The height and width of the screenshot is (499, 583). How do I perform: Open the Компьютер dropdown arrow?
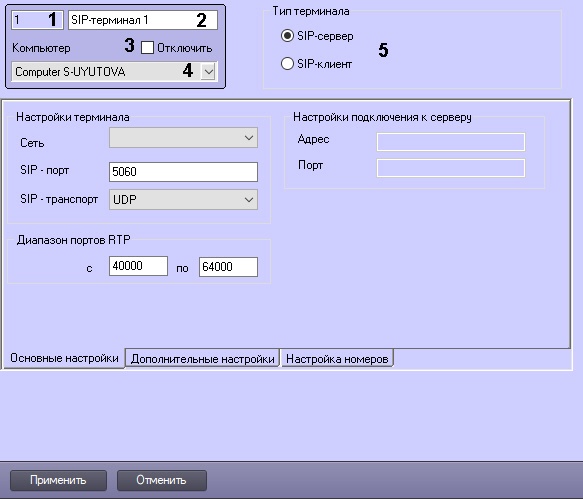click(209, 71)
